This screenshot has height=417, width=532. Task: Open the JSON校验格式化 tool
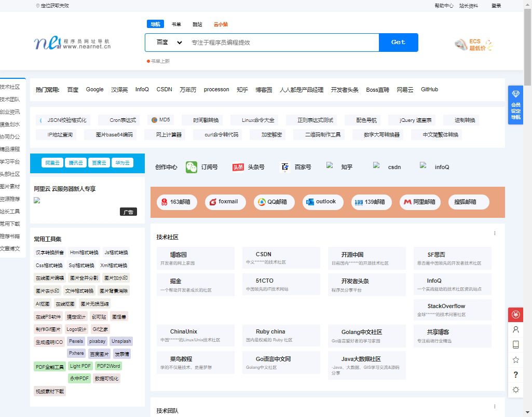click(63, 120)
